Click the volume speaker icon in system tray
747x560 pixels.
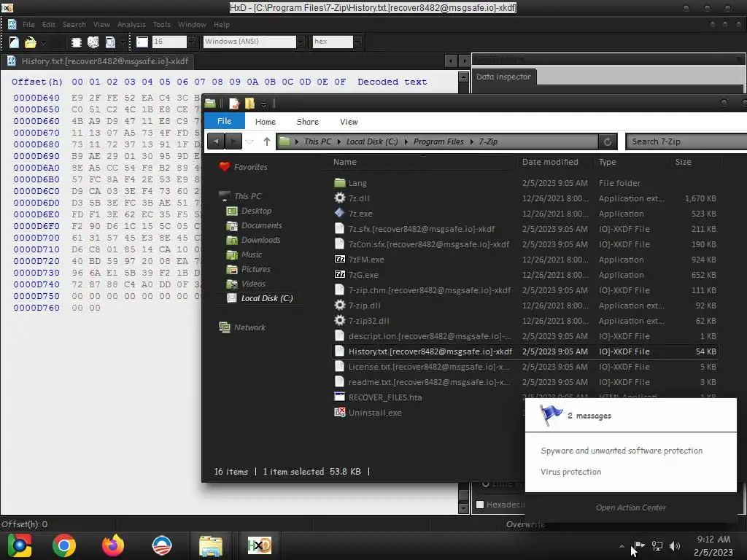pos(675,546)
